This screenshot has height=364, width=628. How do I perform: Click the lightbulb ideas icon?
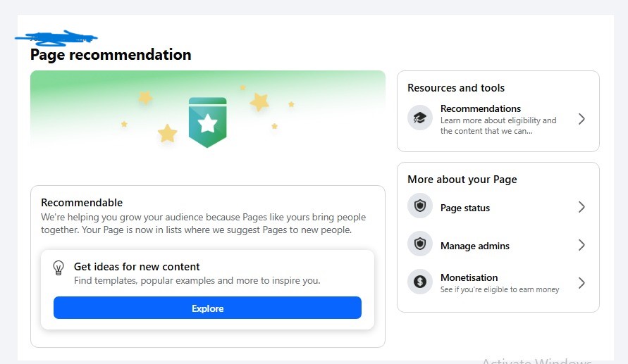(x=59, y=268)
